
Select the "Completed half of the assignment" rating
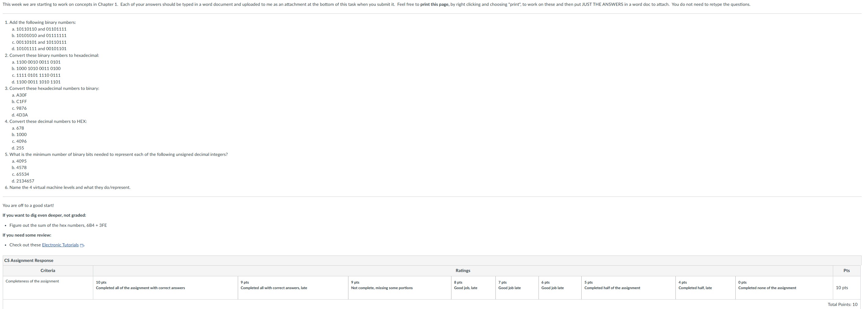point(628,288)
